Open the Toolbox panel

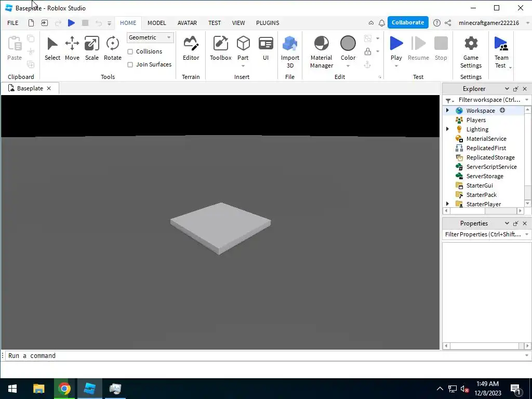click(220, 49)
